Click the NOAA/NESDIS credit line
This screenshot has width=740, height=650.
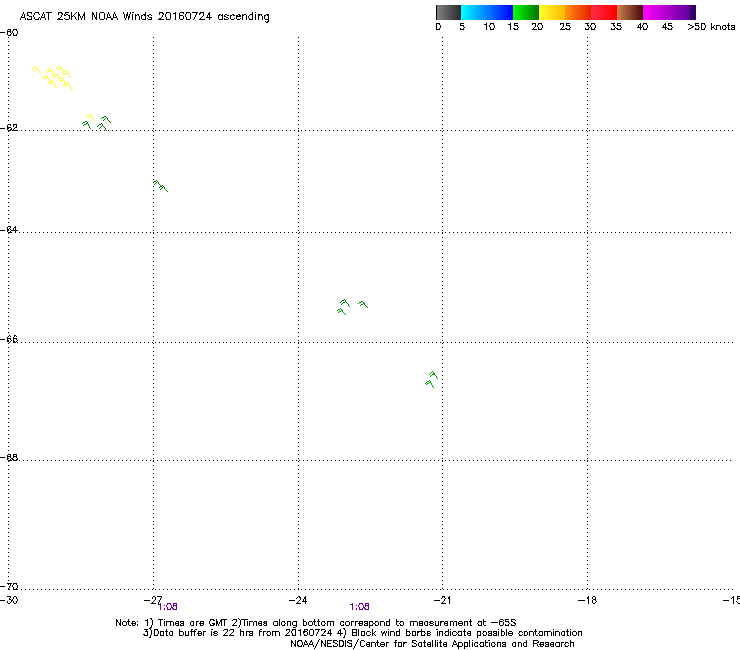(432, 644)
